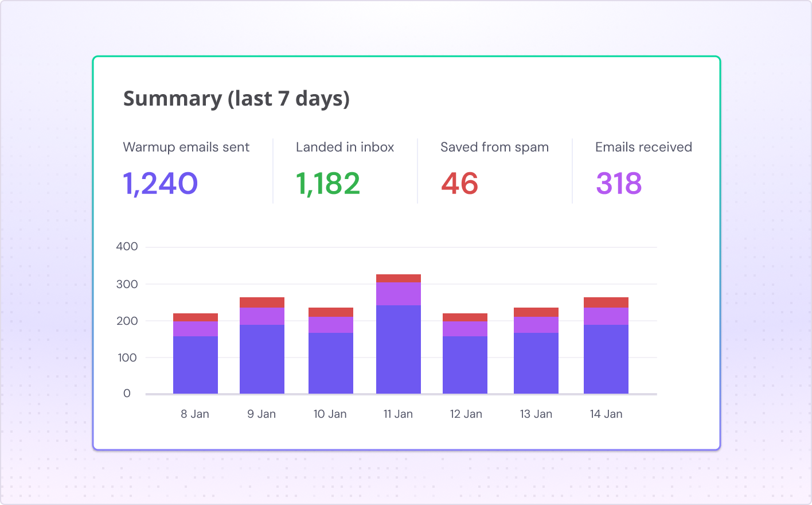Click the Emails received metric

click(x=643, y=147)
